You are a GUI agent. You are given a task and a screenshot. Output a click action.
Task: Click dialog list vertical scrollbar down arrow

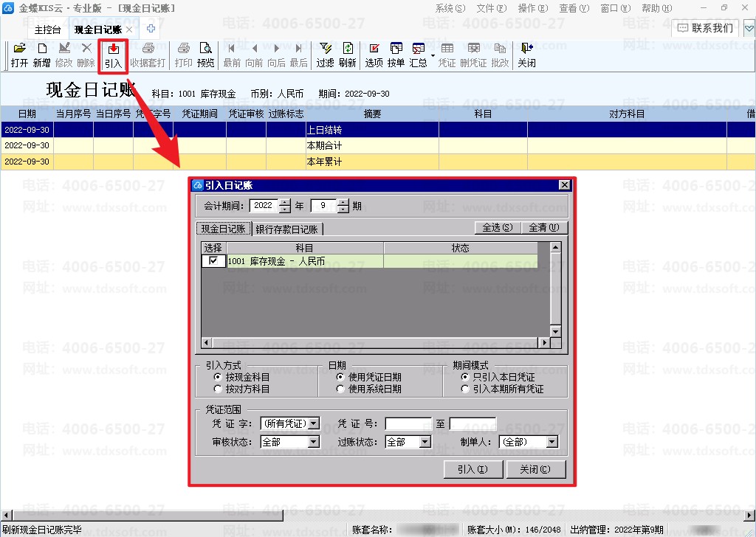point(555,331)
